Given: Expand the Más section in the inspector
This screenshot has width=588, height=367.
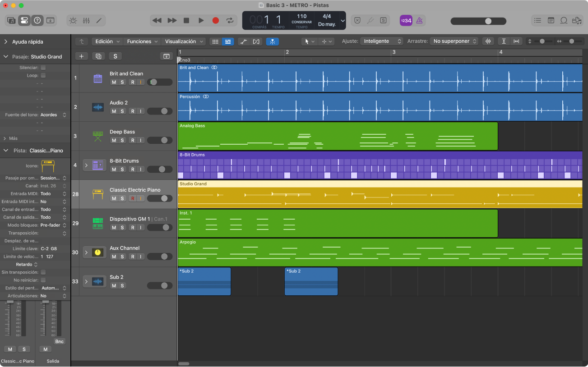Looking at the screenshot, I should coord(12,138).
